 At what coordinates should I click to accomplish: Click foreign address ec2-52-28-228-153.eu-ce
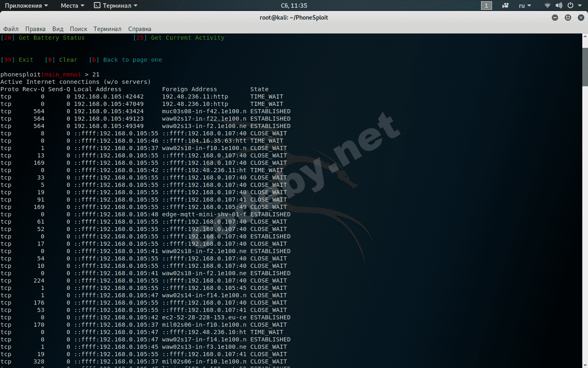click(204, 317)
